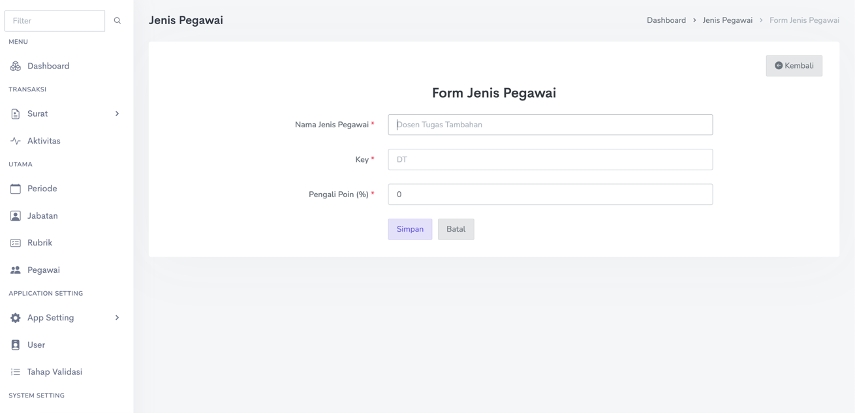
Task: Expand the App Setting submenu chevron
Action: pyautogui.click(x=118, y=318)
